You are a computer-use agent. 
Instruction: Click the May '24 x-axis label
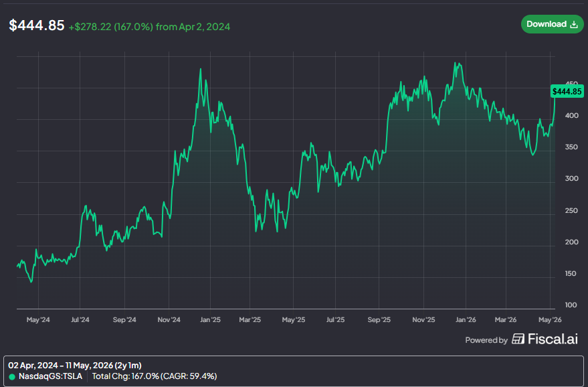pyautogui.click(x=38, y=320)
